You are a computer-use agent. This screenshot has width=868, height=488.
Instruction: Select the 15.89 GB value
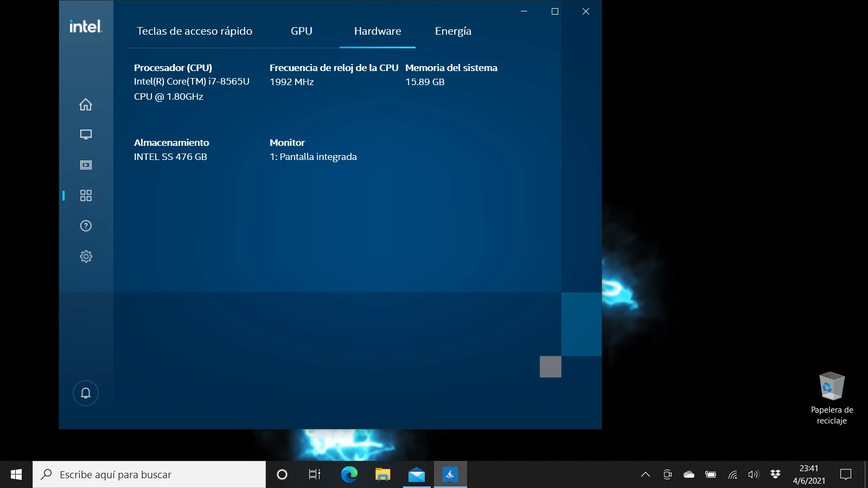(x=425, y=82)
